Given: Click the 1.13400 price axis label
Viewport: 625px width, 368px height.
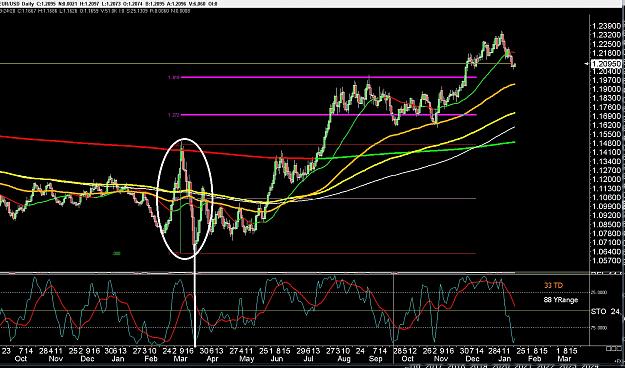Looking at the screenshot, I should click(x=607, y=161).
